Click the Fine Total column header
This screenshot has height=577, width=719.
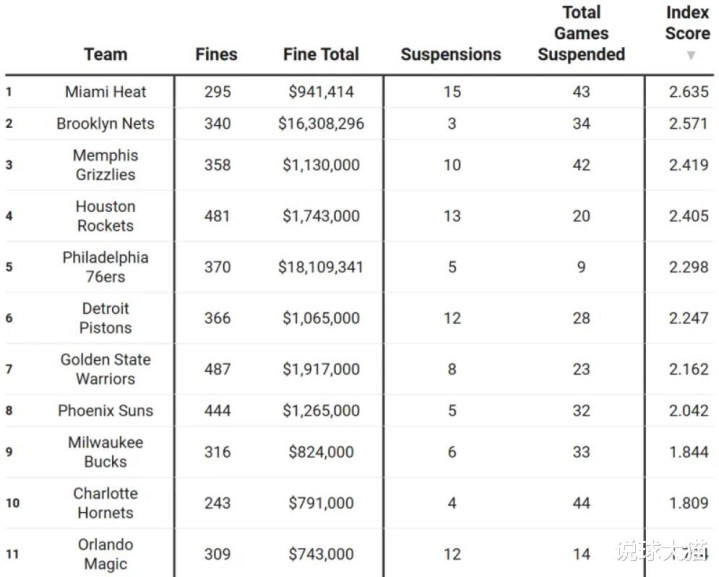point(321,54)
